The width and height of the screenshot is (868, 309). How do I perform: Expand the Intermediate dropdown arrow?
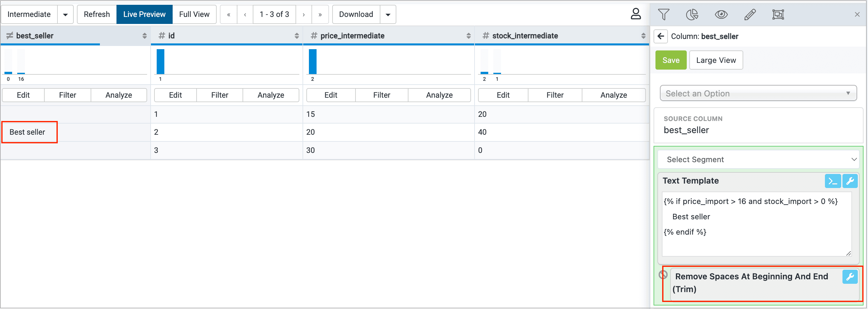click(x=65, y=15)
